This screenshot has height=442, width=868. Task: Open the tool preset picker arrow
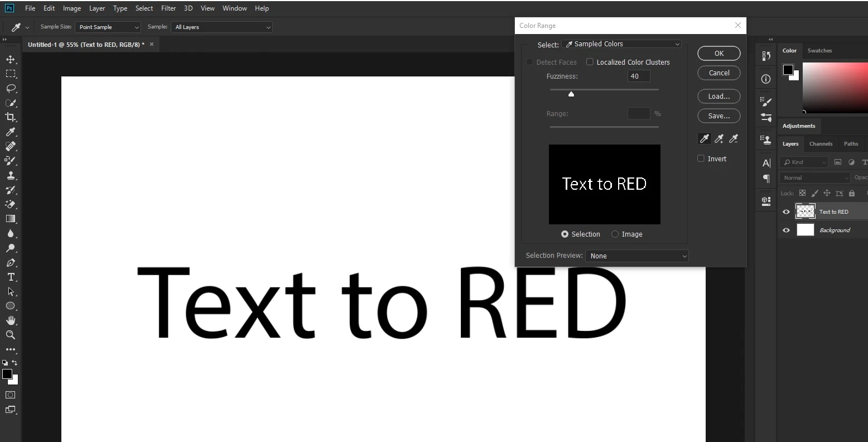(x=27, y=27)
